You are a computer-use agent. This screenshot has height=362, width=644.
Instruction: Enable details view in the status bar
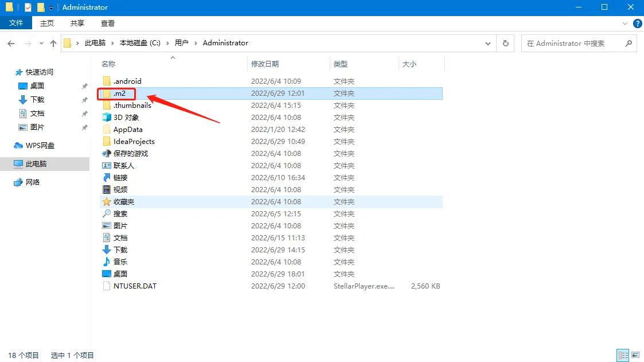tap(623, 355)
